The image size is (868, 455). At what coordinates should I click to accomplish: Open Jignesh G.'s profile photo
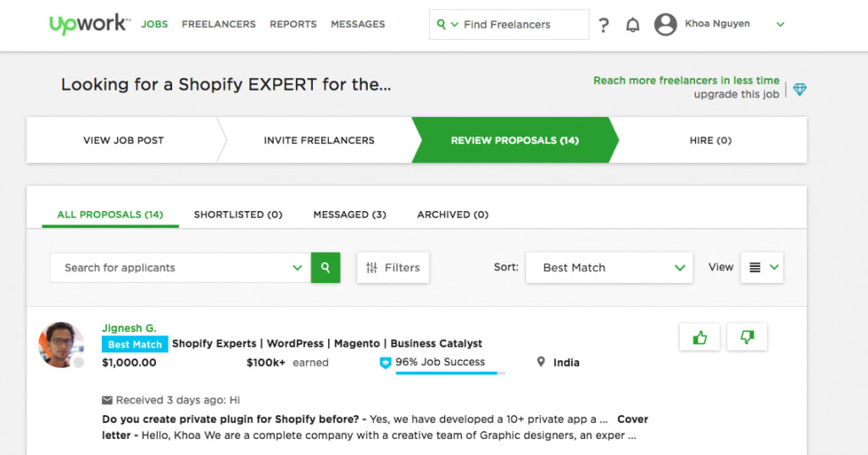61,344
